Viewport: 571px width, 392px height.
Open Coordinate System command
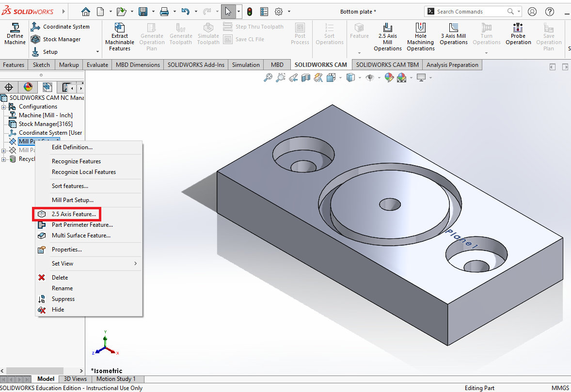point(60,27)
